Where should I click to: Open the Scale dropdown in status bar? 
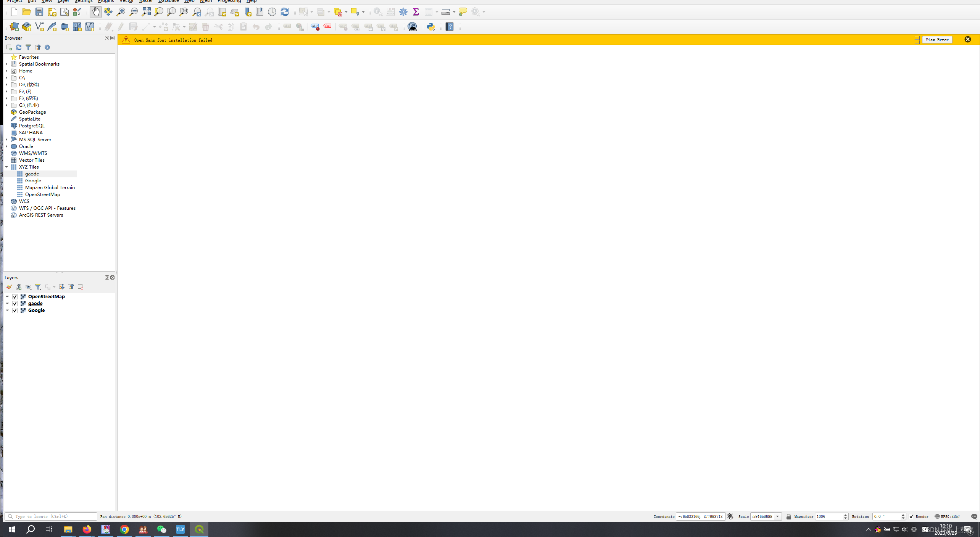[777, 516]
